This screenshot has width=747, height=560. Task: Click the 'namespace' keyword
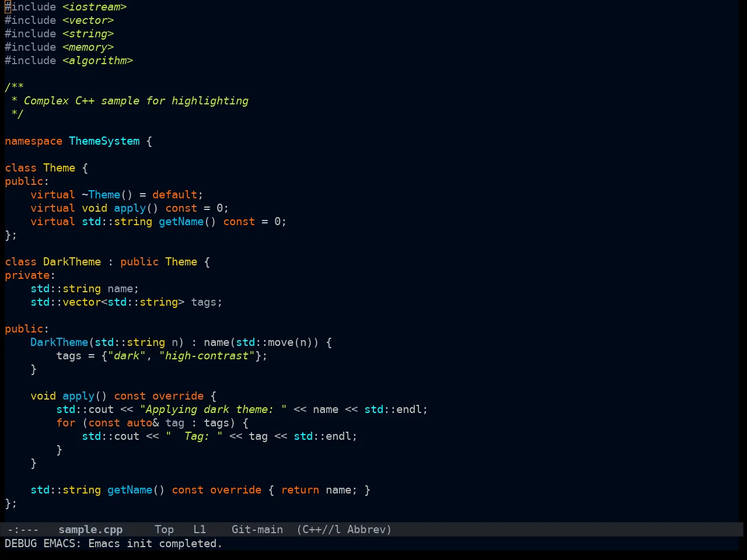point(33,141)
